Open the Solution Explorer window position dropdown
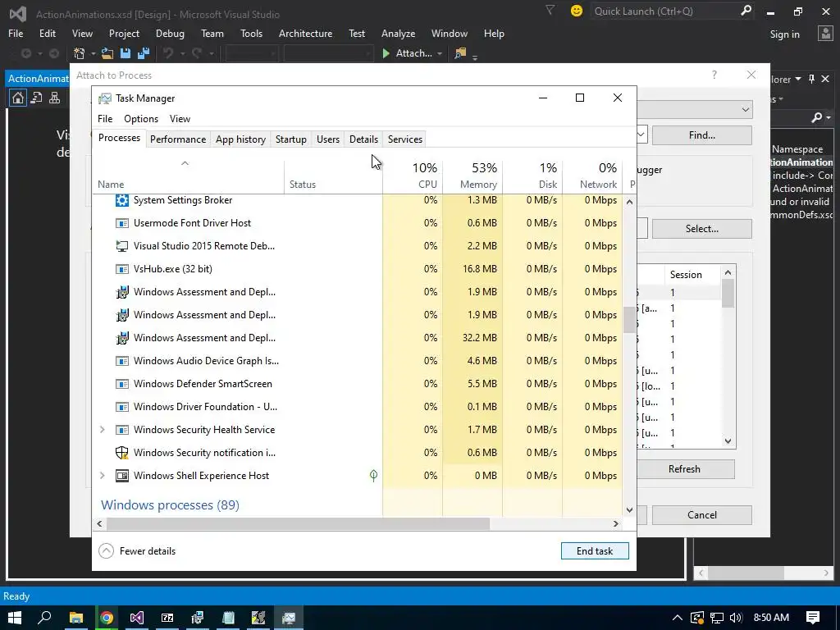Viewport: 840px width, 630px height. 798,79
